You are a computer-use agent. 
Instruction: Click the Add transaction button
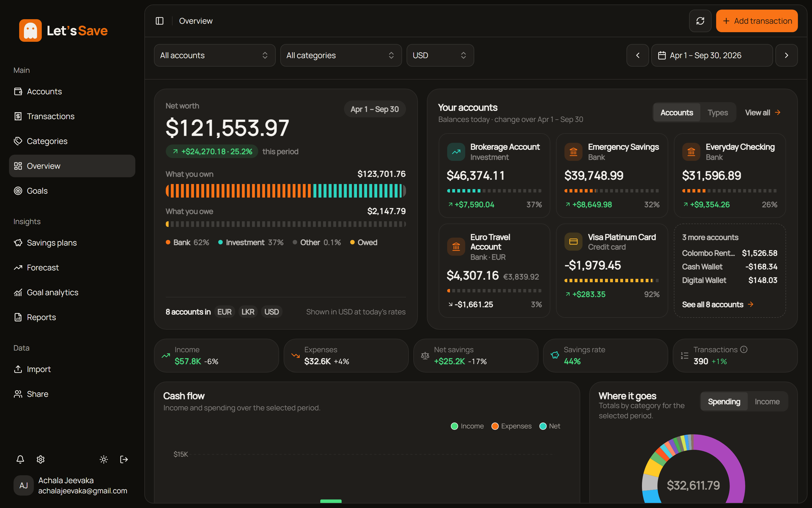point(757,21)
